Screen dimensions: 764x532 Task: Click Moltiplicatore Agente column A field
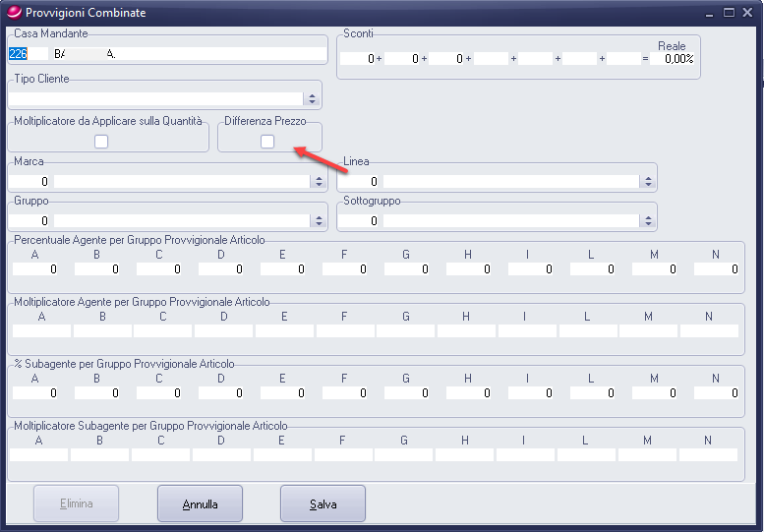[x=39, y=330]
